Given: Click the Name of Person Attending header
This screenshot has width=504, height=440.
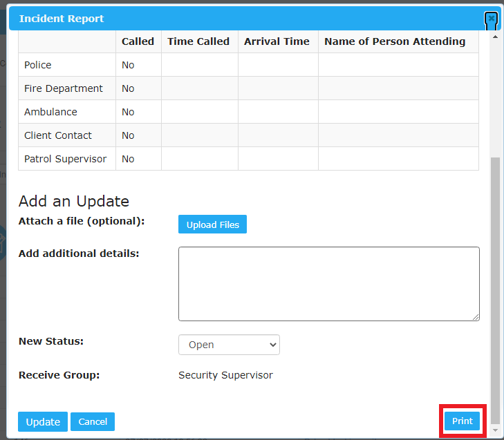Looking at the screenshot, I should [x=395, y=41].
